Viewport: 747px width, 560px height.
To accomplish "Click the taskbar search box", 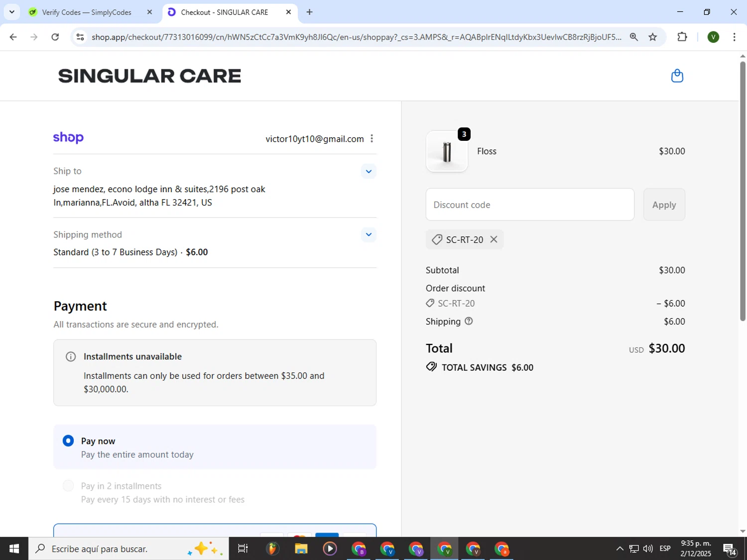I will [128, 549].
